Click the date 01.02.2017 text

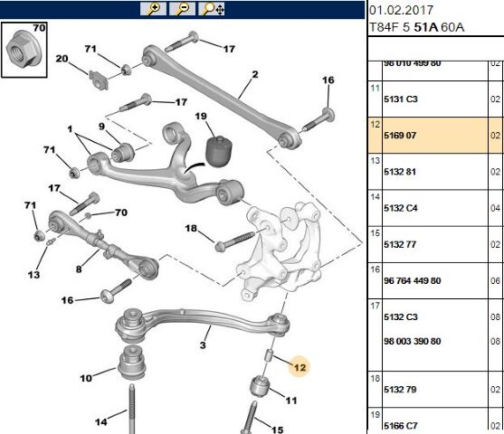pos(401,10)
